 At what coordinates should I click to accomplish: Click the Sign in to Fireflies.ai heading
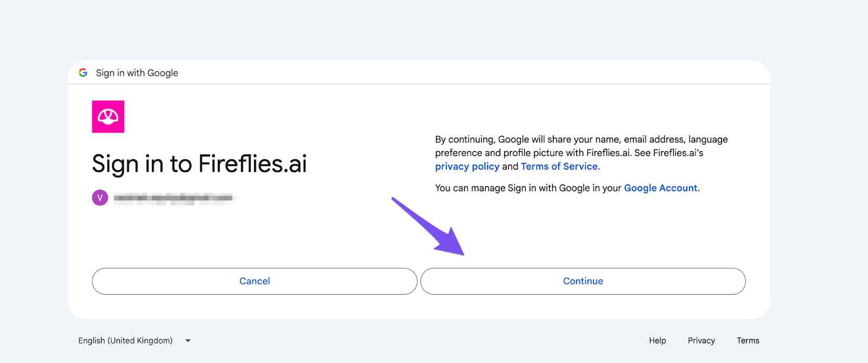[x=199, y=164]
